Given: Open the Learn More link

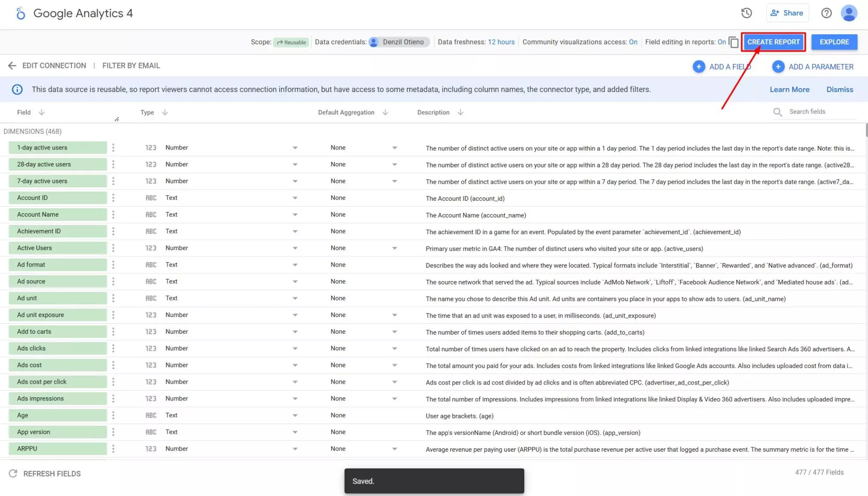Looking at the screenshot, I should [790, 89].
